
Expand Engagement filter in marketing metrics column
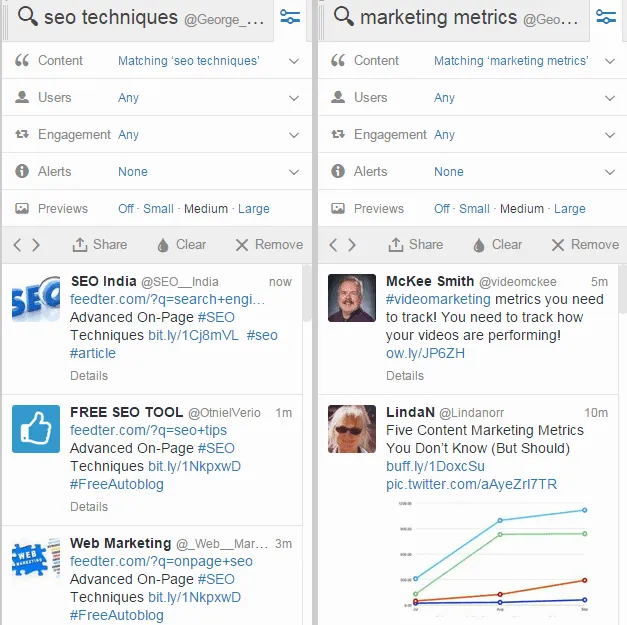coord(610,135)
